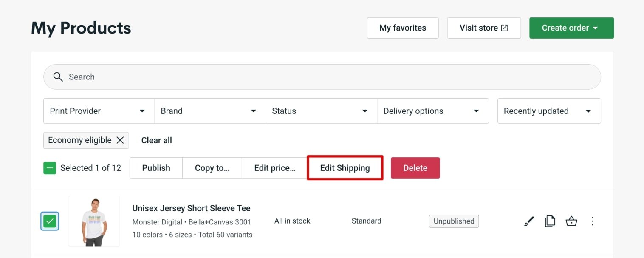Click the external link icon on Visit store
The image size is (644, 258).
click(505, 28)
